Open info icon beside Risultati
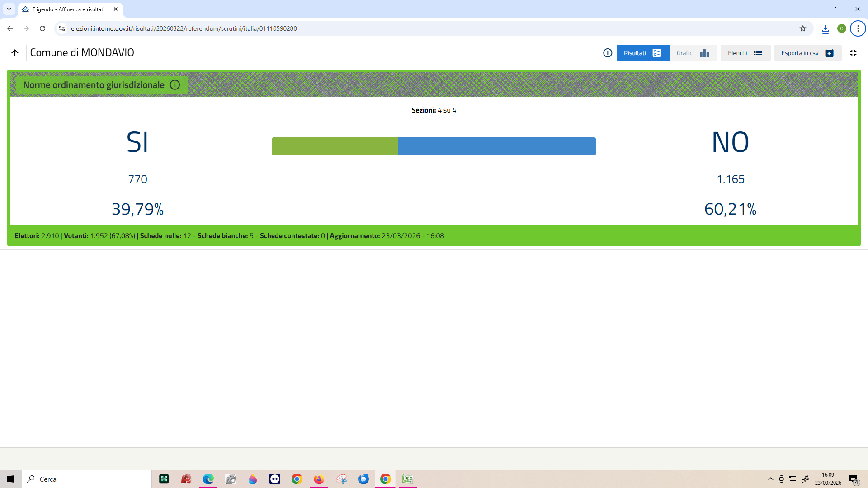 point(608,53)
